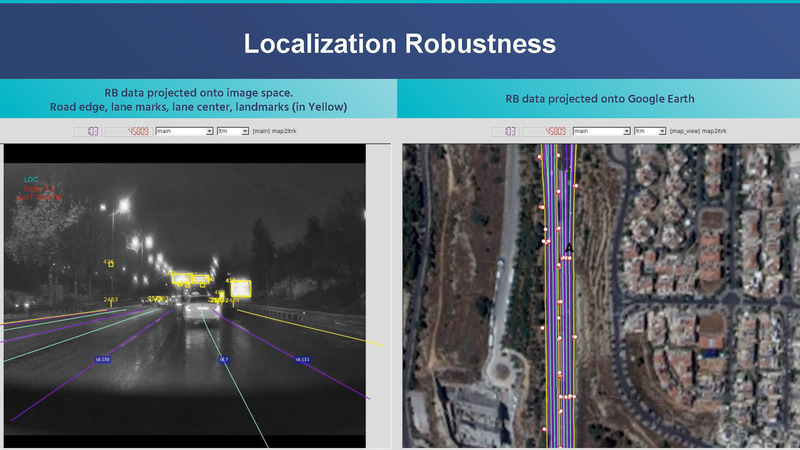Click the 45809 frame counter in the left window
The height and width of the screenshot is (450, 800).
click(128, 132)
